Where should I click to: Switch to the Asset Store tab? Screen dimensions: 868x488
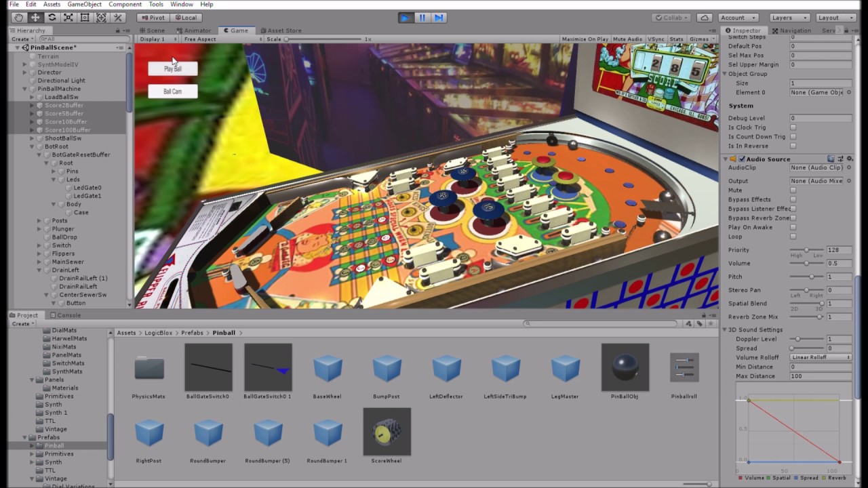(281, 30)
